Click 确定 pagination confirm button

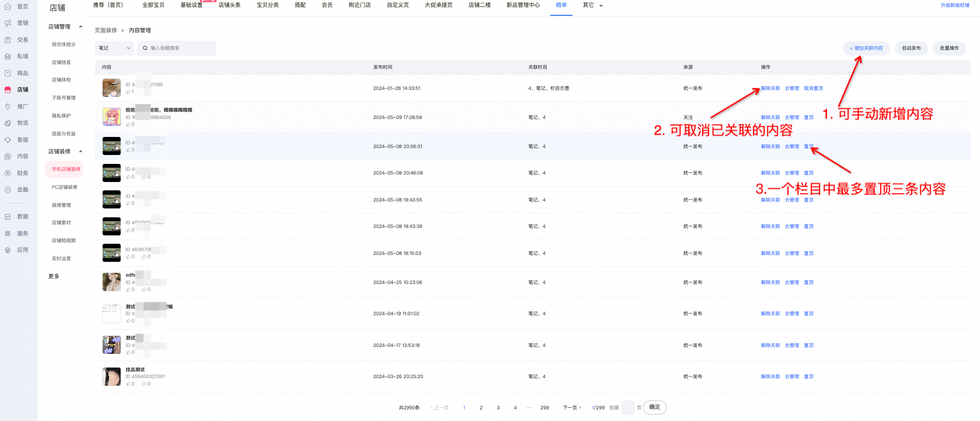[655, 407]
